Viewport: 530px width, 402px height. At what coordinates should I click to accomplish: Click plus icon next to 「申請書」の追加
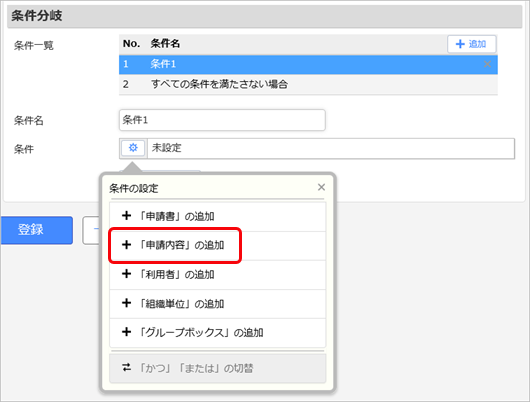126,216
